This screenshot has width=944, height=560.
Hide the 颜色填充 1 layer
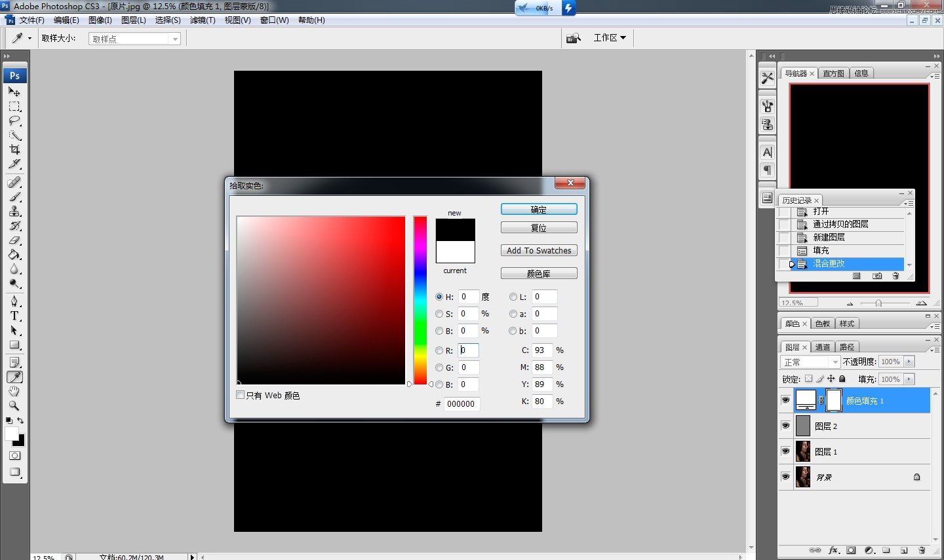[x=785, y=400]
